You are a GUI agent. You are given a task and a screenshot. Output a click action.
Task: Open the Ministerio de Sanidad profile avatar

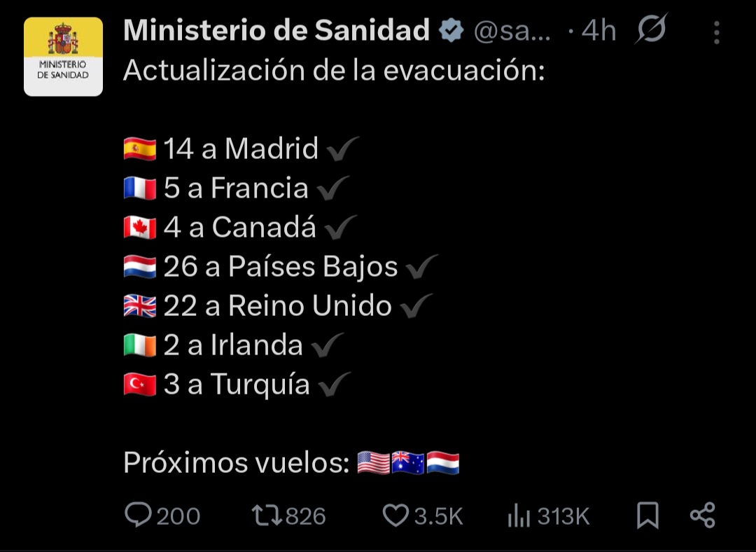(x=63, y=57)
